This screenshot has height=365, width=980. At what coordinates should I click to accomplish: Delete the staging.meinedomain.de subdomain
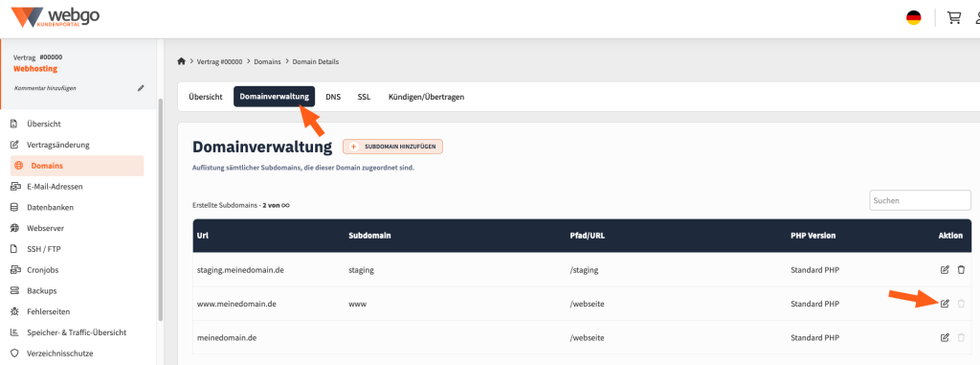click(x=961, y=270)
